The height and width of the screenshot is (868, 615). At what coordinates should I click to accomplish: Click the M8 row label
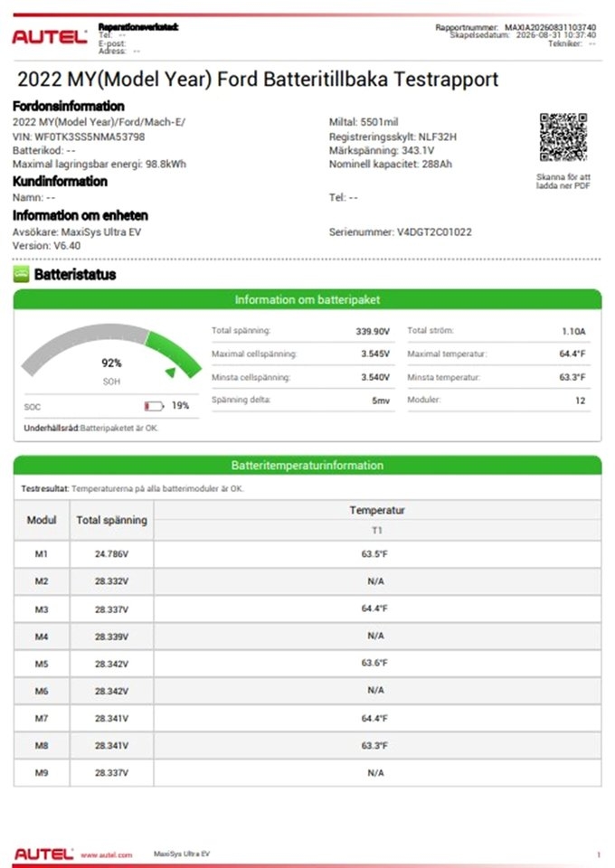42,746
